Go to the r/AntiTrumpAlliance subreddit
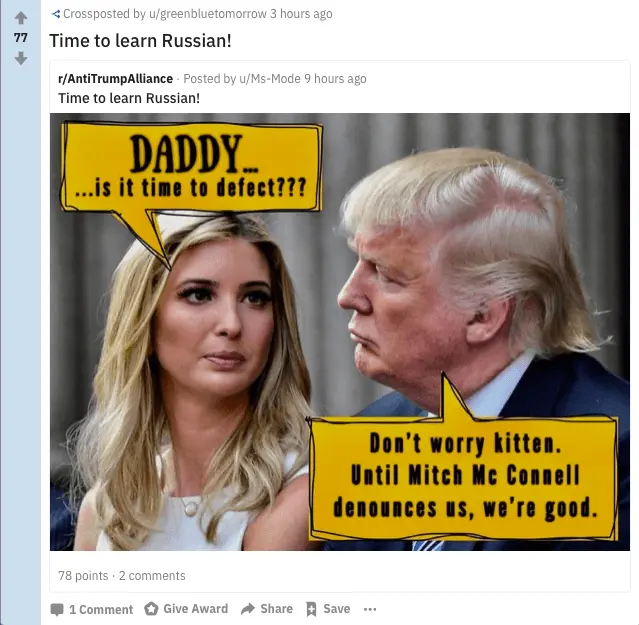The height and width of the screenshot is (625, 639). click(x=115, y=79)
